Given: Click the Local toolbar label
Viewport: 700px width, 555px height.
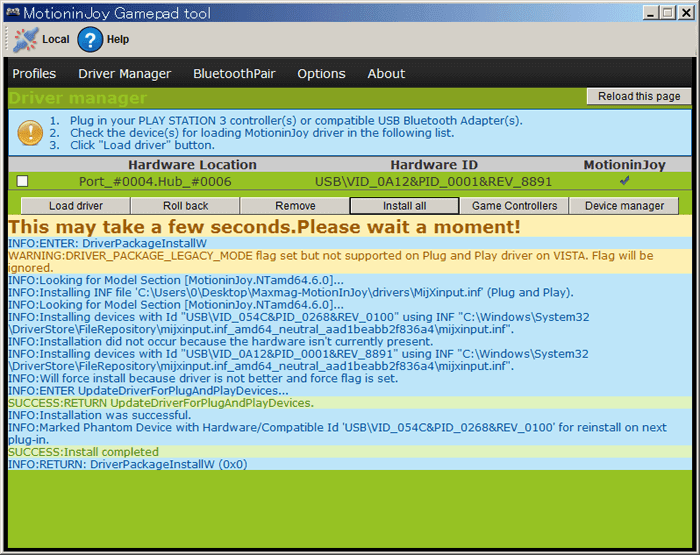Looking at the screenshot, I should pyautogui.click(x=56, y=39).
